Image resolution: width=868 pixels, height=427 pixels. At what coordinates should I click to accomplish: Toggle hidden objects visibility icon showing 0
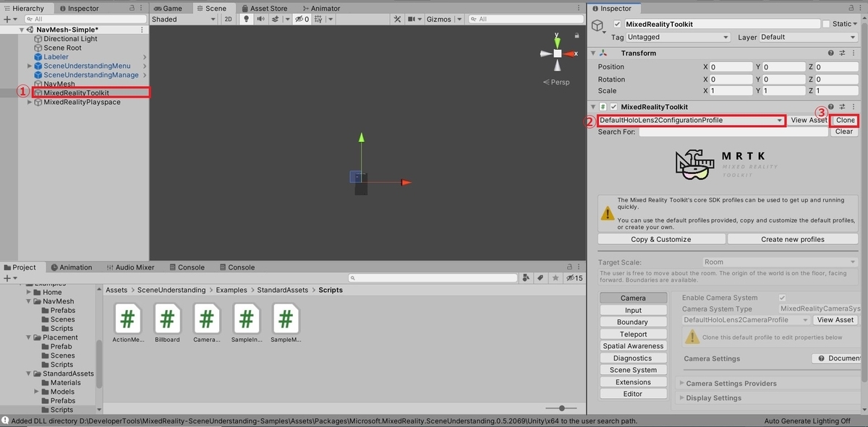pyautogui.click(x=302, y=20)
